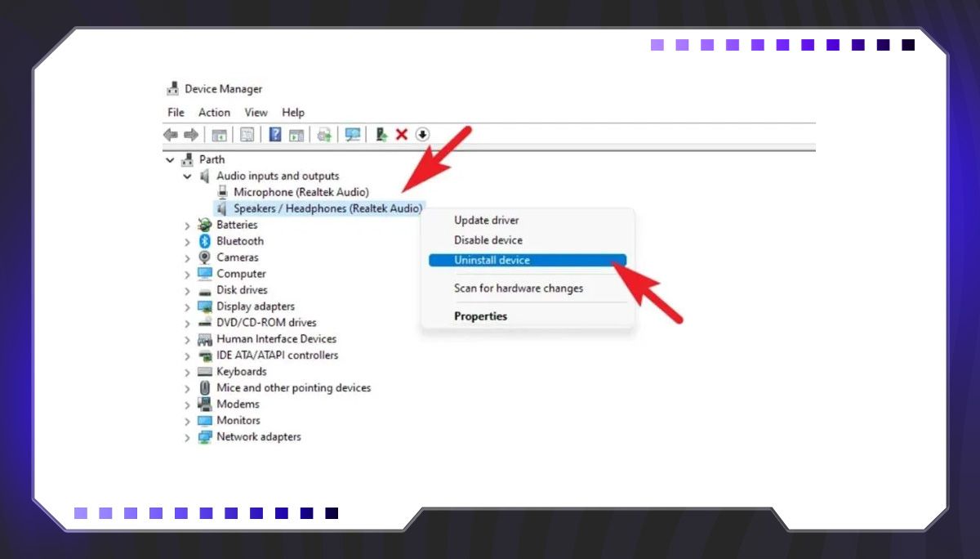The image size is (980, 559).
Task: Collapse the Audio inputs and outputs category
Action: click(x=188, y=177)
